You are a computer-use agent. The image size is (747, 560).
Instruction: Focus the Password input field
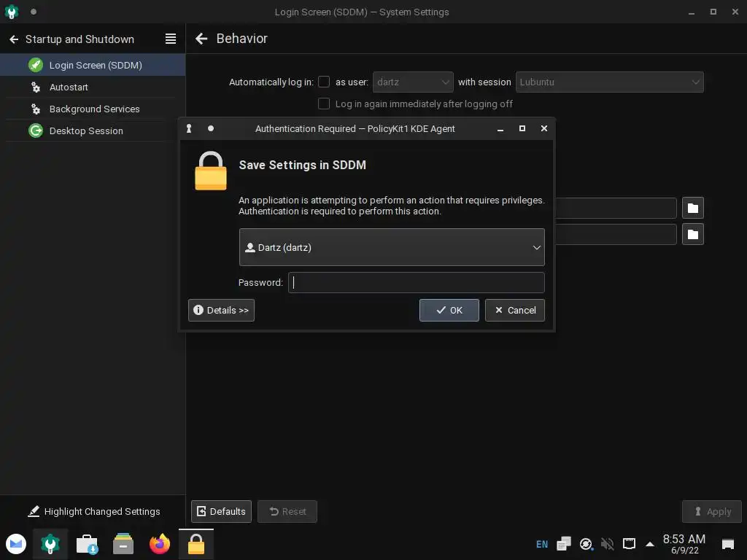click(x=417, y=282)
